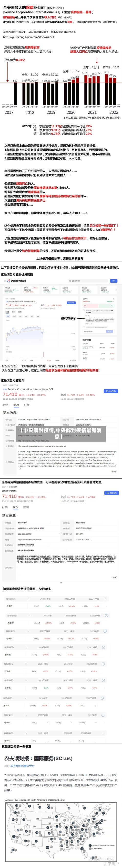Click revenue cell 32.31亿 for 2019年报
Screen dimensions: 122x868
click(58, 671)
